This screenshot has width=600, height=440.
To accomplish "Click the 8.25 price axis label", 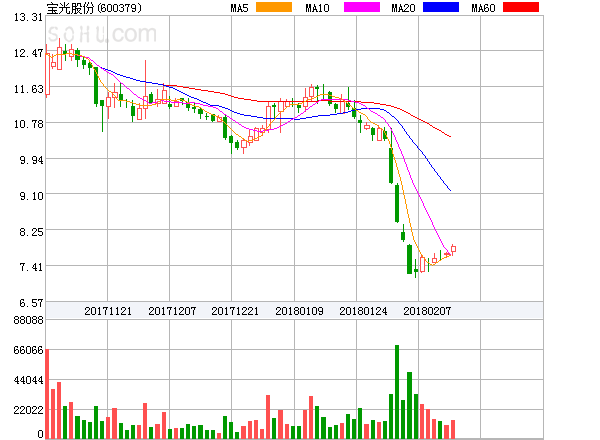I will point(31,232).
